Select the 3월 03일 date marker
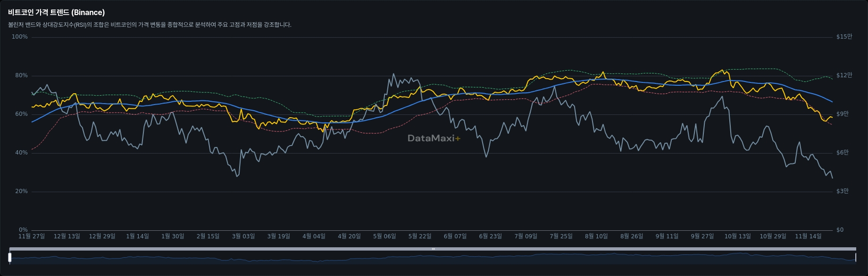The width and height of the screenshot is (868, 276). 243,236
